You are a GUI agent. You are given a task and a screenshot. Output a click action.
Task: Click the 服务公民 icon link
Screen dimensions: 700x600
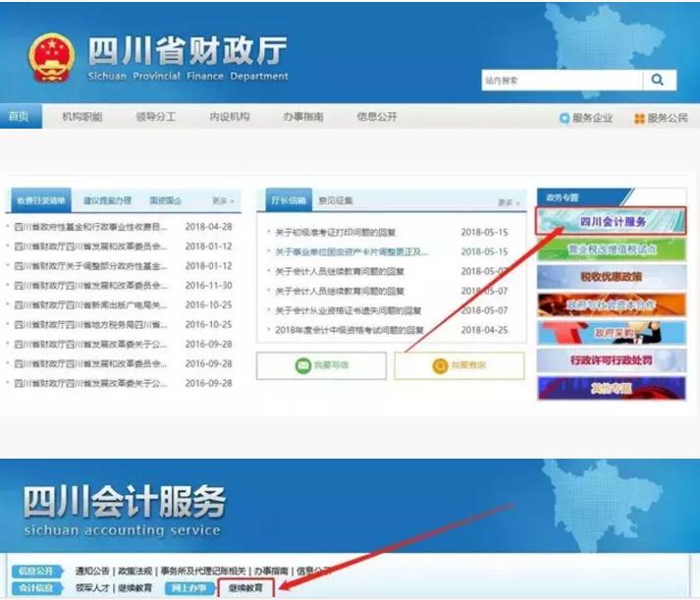[662, 118]
